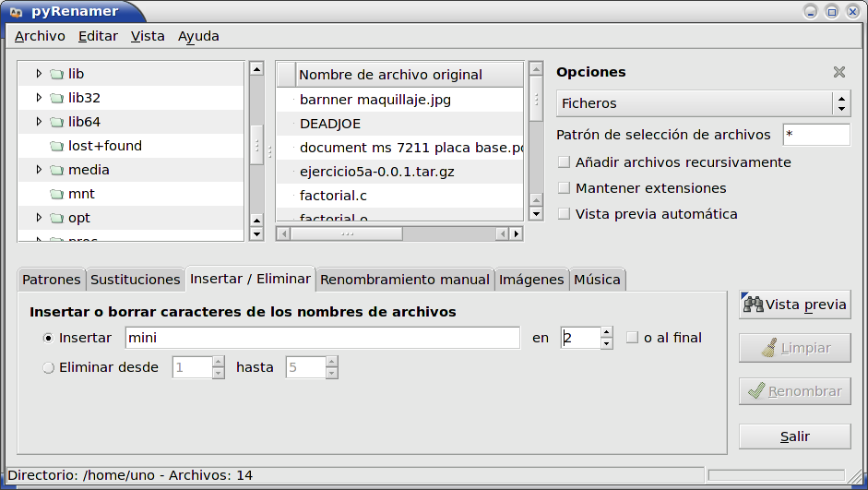Decrease the 'en' position spinner value

pos(607,344)
